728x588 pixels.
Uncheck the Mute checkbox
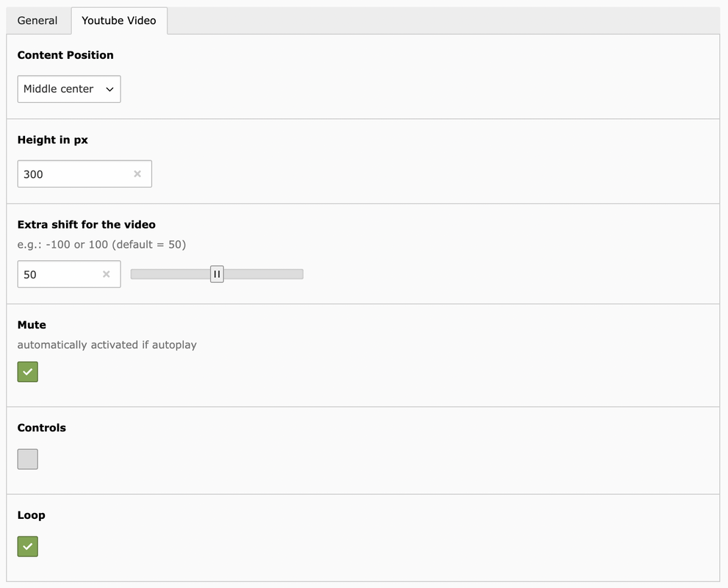click(28, 372)
